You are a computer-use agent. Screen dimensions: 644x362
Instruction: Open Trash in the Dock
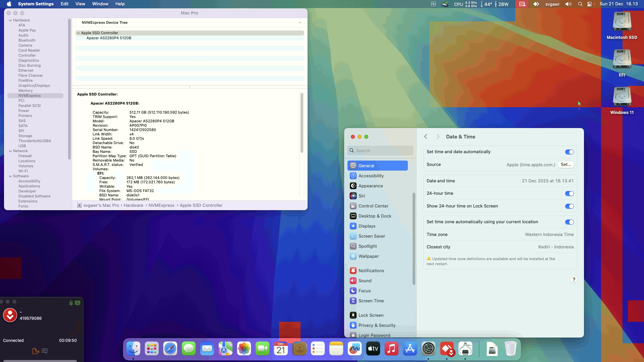coord(510,349)
